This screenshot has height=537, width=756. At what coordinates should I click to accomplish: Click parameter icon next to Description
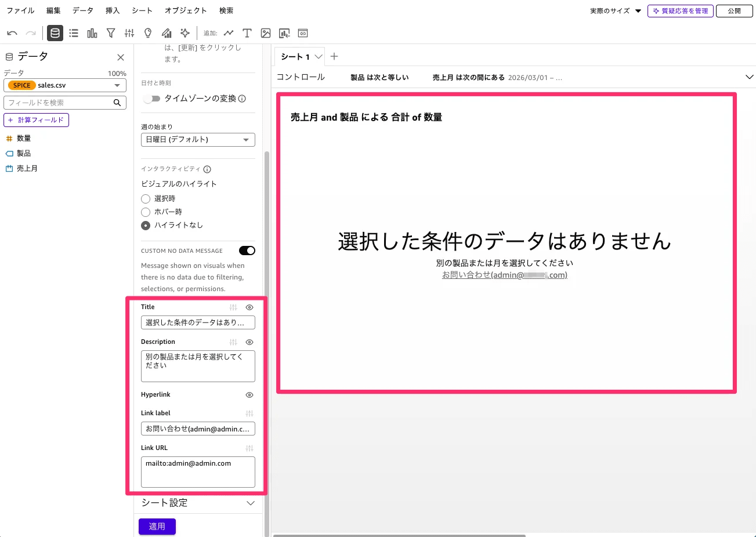click(233, 342)
